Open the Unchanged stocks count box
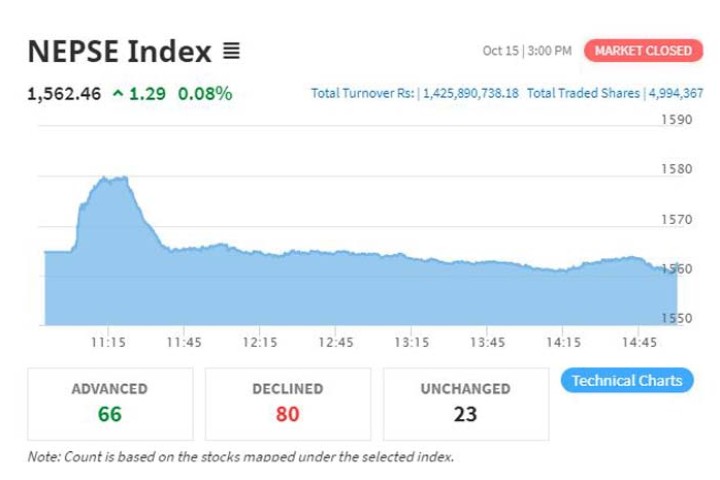The image size is (720, 480). pos(465,403)
